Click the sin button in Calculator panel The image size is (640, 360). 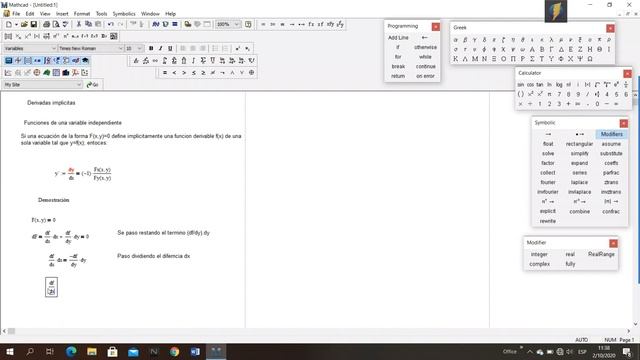pos(520,84)
